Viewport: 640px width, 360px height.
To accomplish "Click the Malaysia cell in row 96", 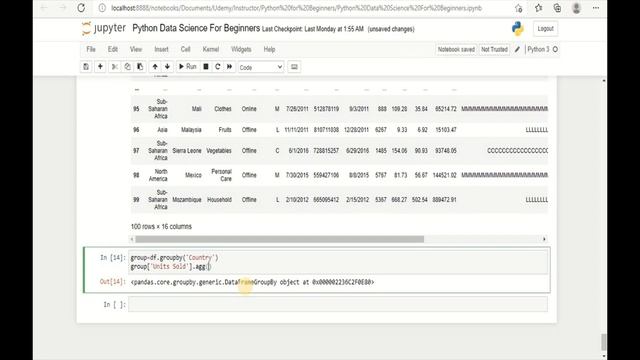I will point(191,130).
